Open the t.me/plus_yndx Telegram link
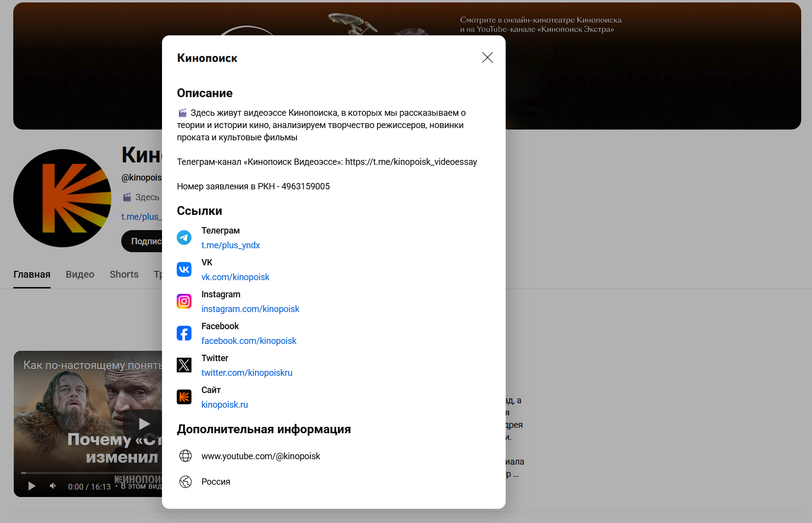Screen dimensions: 812x523 coord(231,245)
